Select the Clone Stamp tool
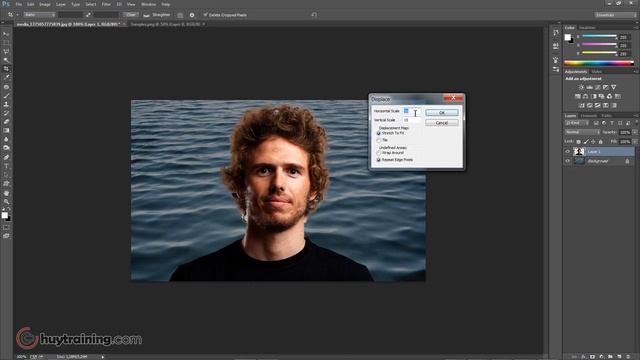This screenshot has height=360, width=640. 6,104
